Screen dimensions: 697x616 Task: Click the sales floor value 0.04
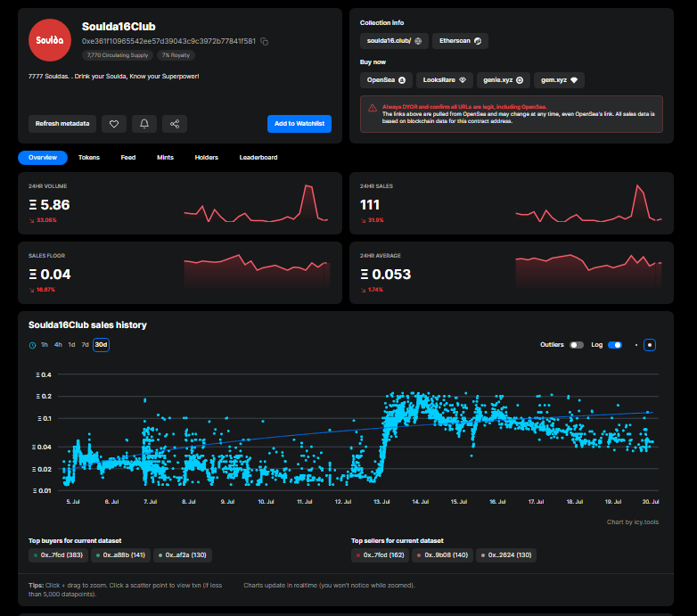click(50, 275)
